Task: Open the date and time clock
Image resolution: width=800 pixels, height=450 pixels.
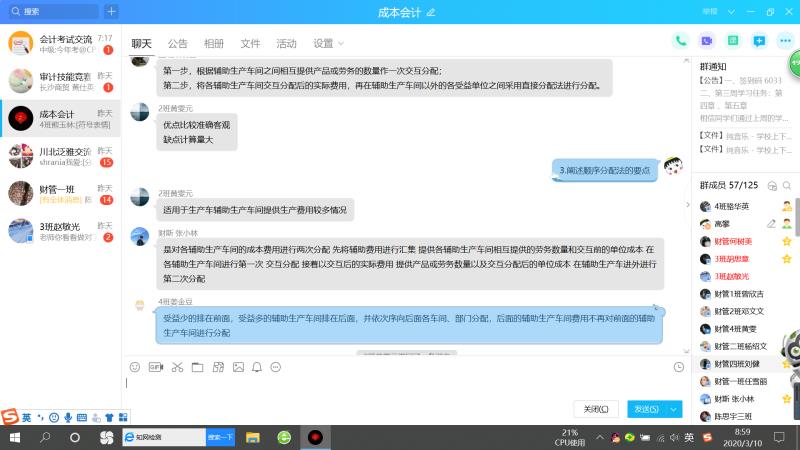Action: coord(742,437)
